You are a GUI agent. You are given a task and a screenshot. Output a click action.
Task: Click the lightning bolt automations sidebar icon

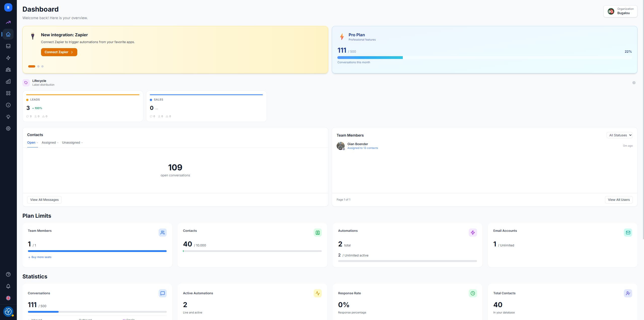[8, 58]
